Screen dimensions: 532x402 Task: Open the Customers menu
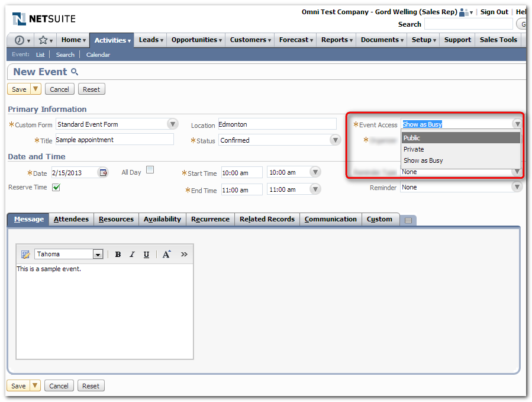coord(250,40)
